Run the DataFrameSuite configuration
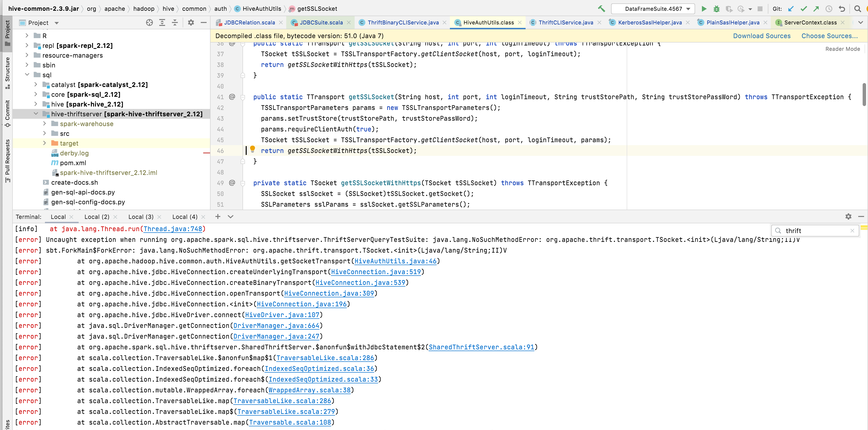 click(704, 9)
